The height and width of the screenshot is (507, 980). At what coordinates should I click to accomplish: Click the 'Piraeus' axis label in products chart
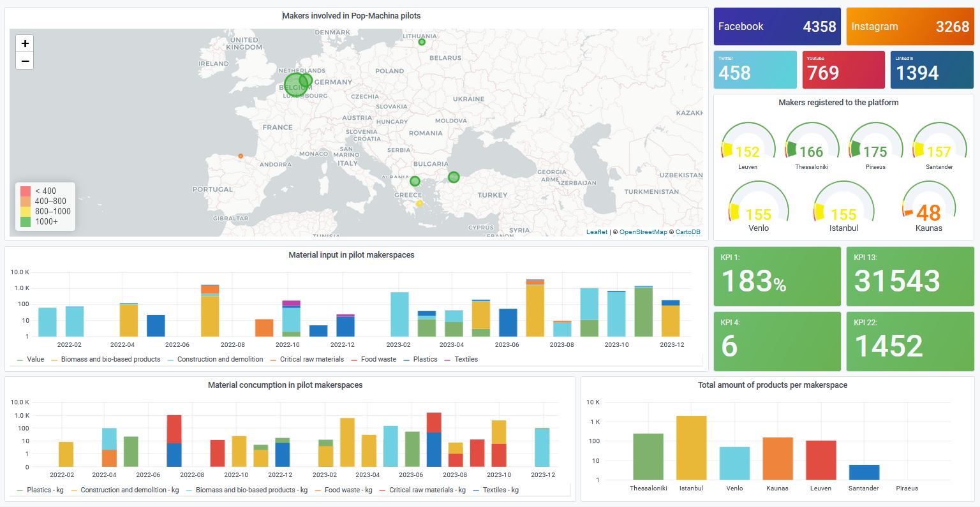[907, 489]
